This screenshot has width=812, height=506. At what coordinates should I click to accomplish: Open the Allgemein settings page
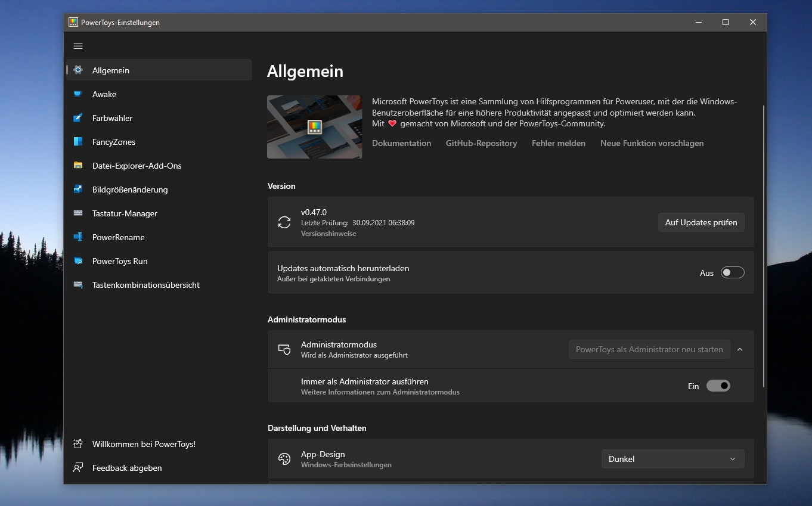[x=159, y=70]
